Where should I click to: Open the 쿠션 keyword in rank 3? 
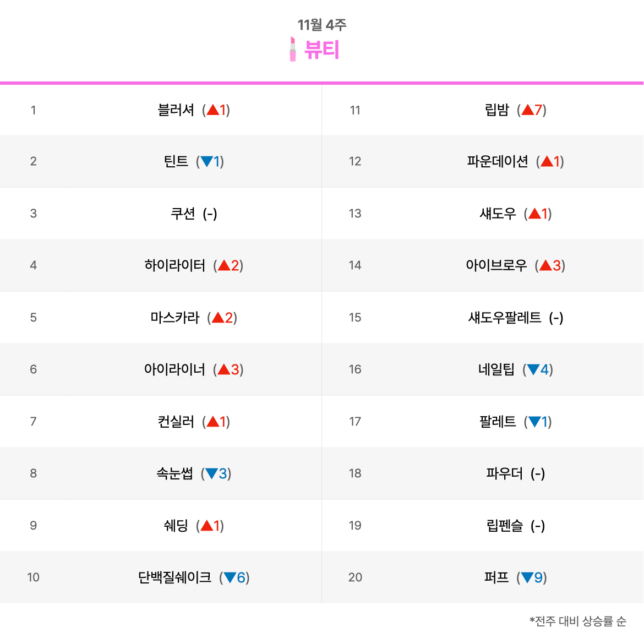click(x=183, y=214)
